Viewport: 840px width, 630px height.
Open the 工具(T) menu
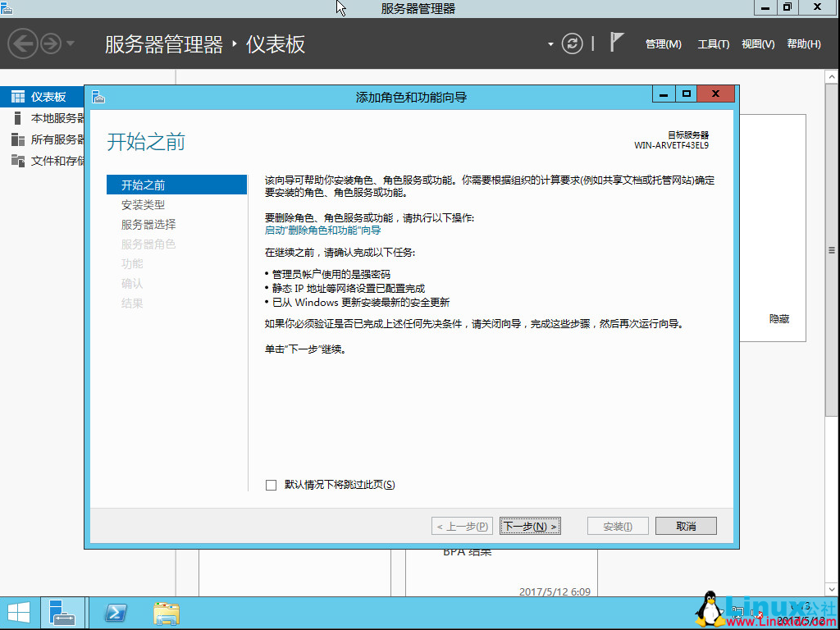point(714,43)
